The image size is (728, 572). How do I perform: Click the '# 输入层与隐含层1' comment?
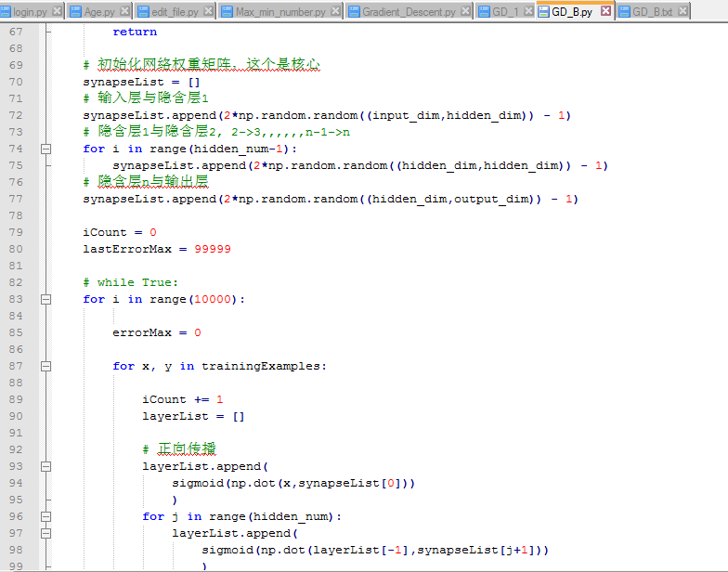(x=146, y=98)
